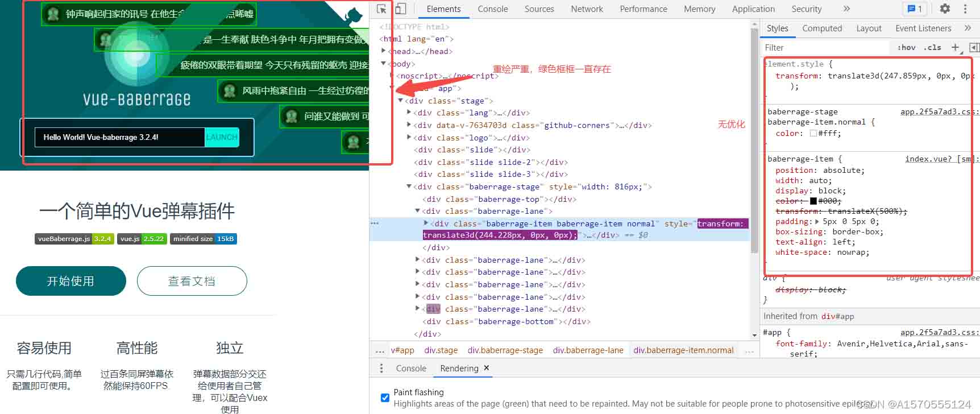The width and height of the screenshot is (980, 414).
Task: Open the selected node's ellipsis actions
Action: 375,223
